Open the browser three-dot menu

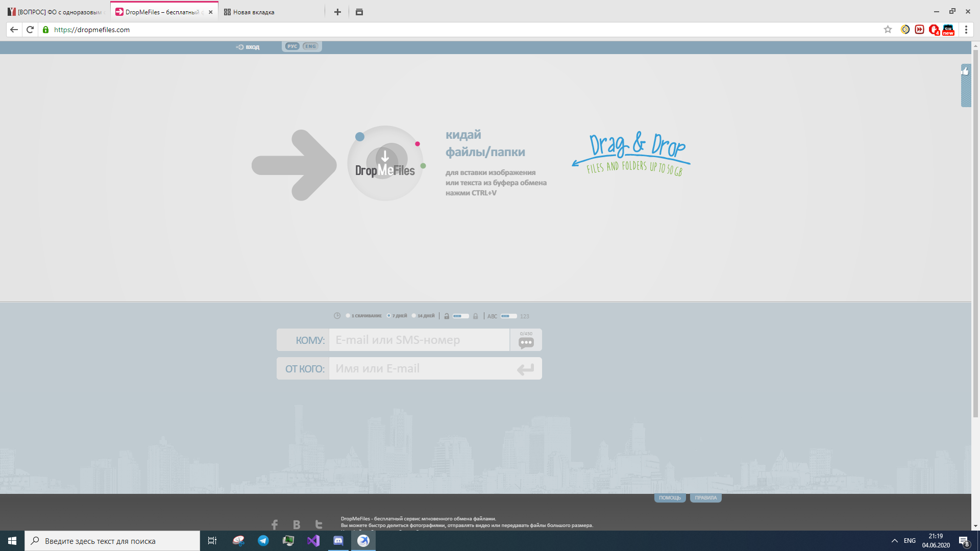[x=966, y=30]
